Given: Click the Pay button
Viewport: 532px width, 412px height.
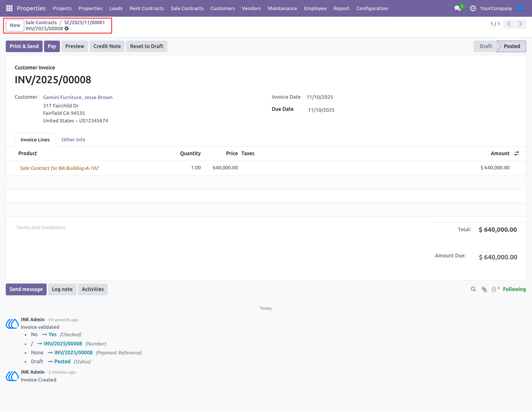Looking at the screenshot, I should pyautogui.click(x=52, y=46).
